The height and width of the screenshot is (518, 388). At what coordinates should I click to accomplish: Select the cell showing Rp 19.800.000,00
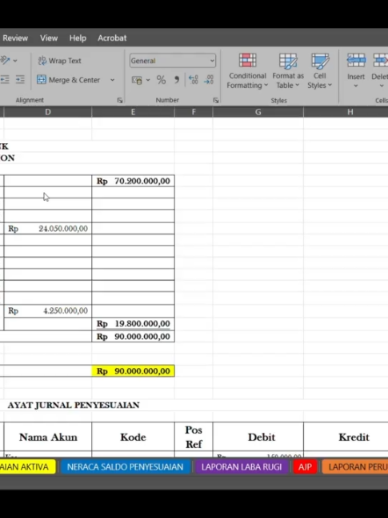pyautogui.click(x=133, y=324)
